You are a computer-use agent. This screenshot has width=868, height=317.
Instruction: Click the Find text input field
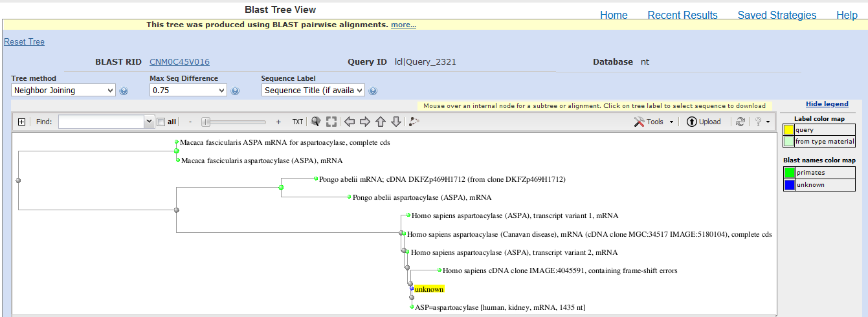coord(101,122)
